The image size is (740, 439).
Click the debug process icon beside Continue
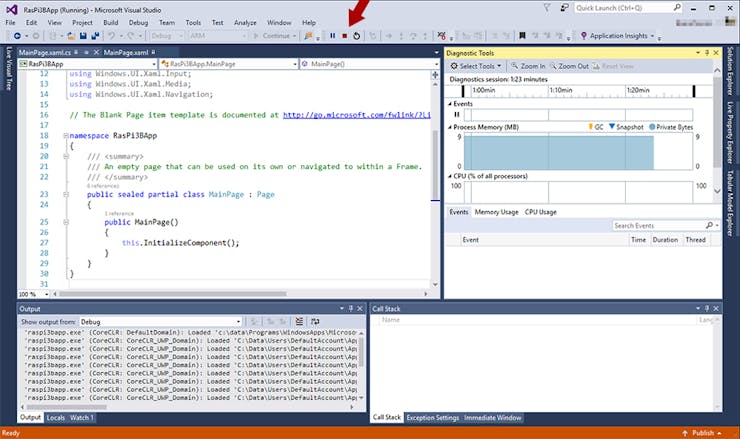(x=308, y=36)
